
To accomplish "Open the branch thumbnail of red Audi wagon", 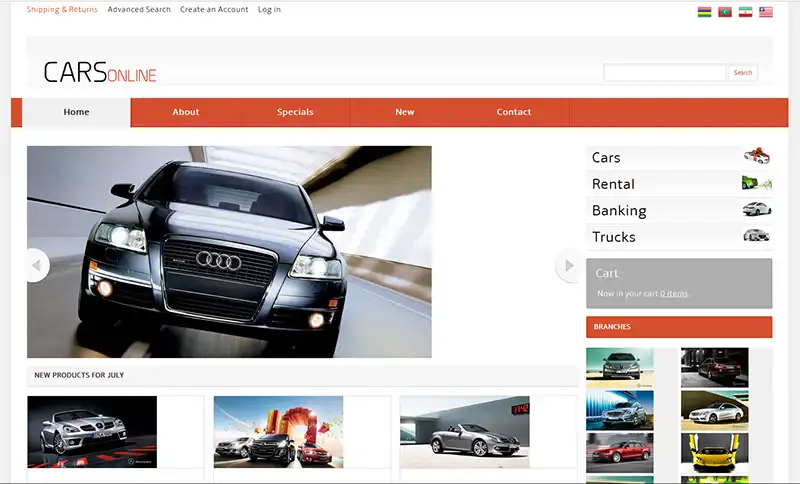I will [x=619, y=453].
